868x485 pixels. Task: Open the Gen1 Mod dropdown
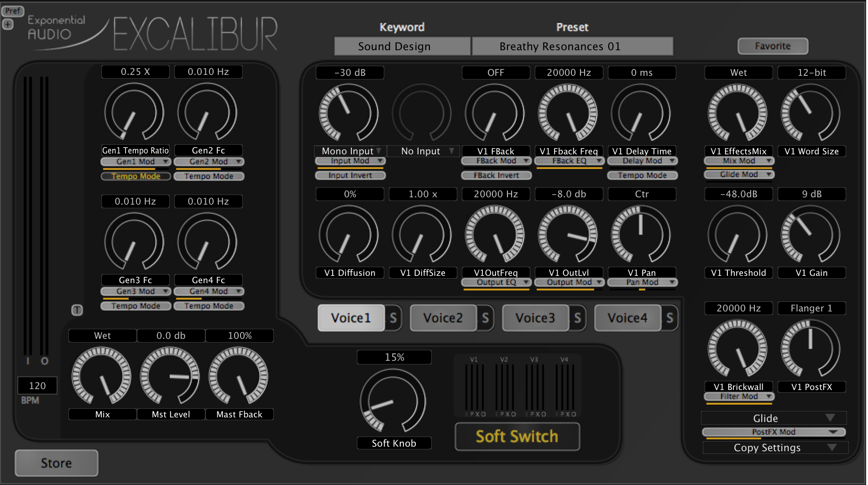point(135,161)
